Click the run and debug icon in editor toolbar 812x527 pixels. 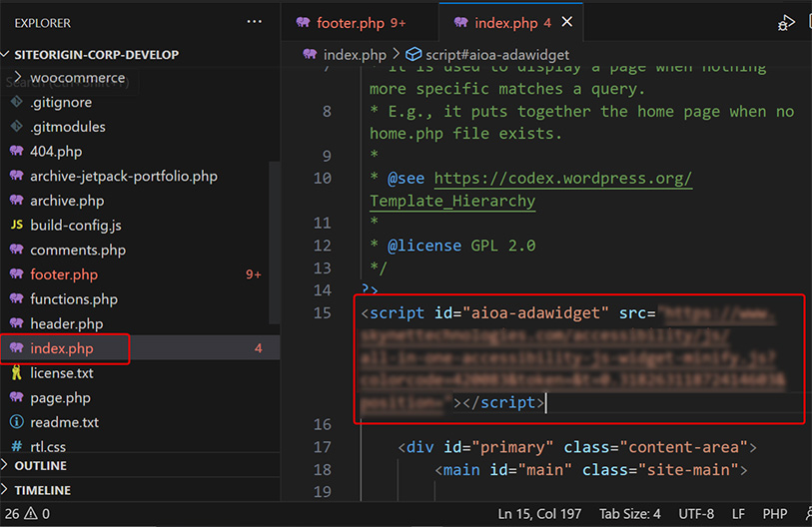pos(786,23)
